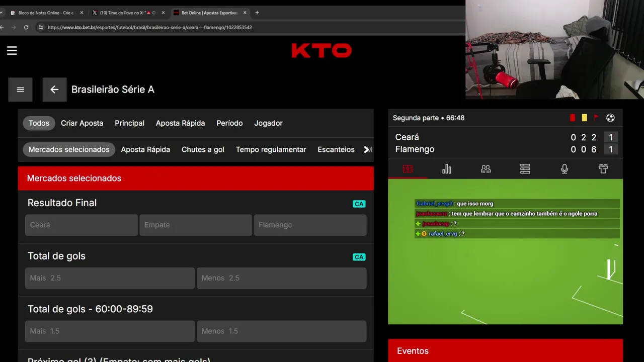644x362 pixels.
Task: Bet on Ceará in Resultado Final
Action: click(82, 225)
